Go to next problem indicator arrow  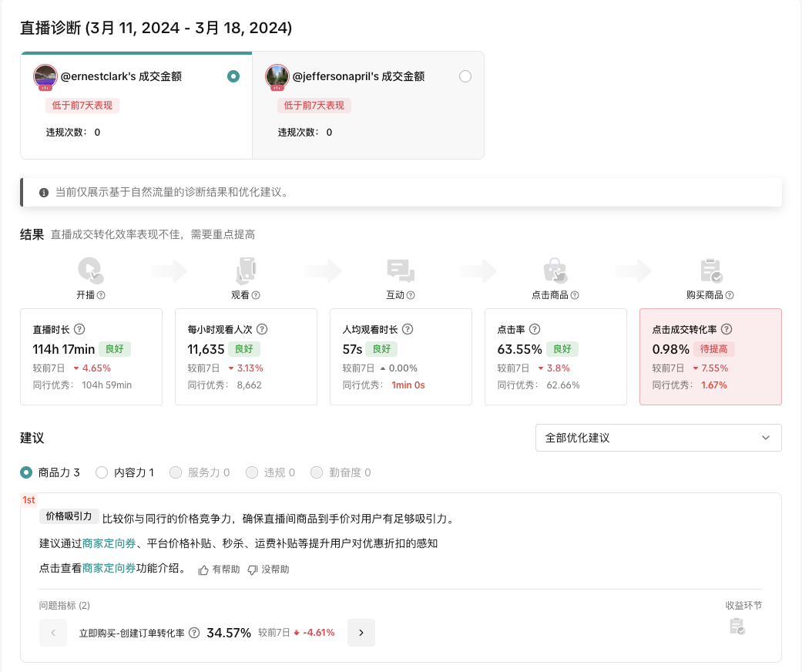pos(361,633)
